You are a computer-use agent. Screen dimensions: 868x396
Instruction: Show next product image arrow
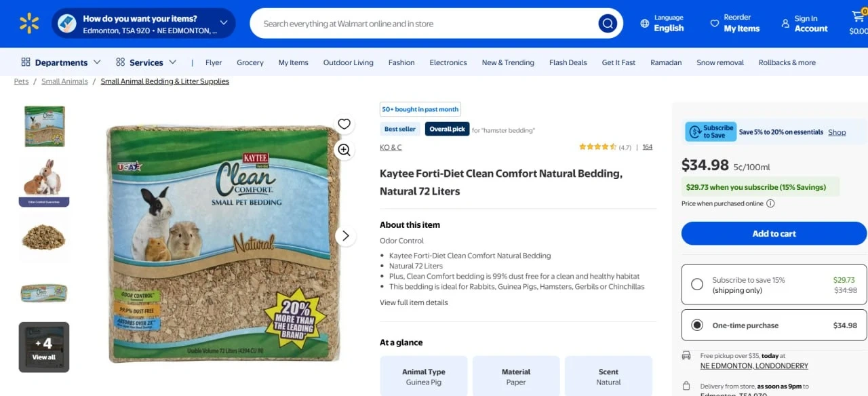[345, 236]
